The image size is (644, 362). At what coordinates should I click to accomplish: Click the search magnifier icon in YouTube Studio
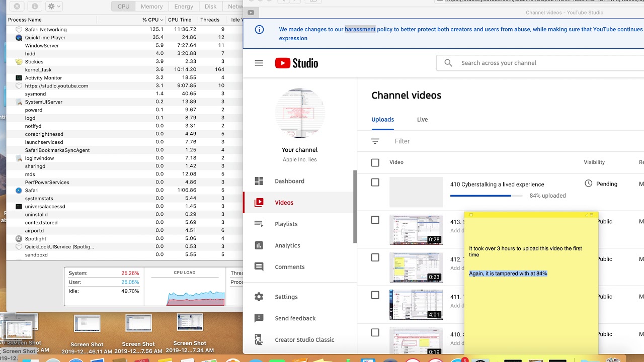click(x=448, y=63)
